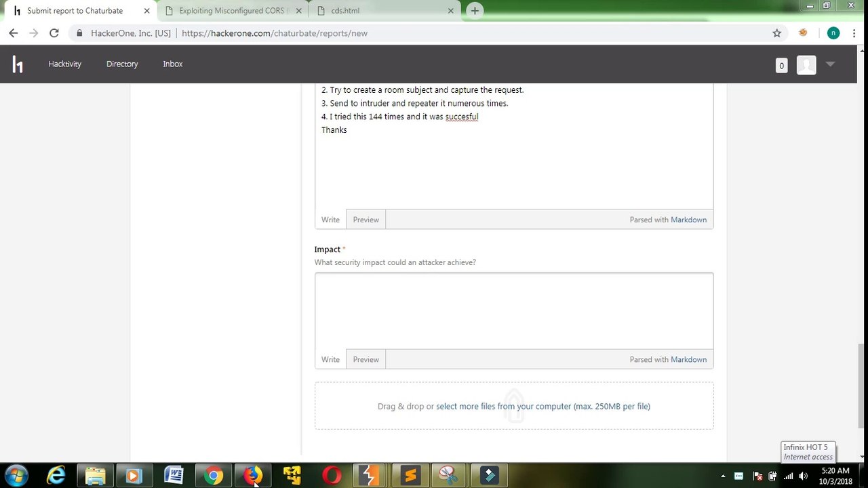Click the misspelled word succesful
Image resolution: width=868 pixels, height=488 pixels.
(462, 117)
